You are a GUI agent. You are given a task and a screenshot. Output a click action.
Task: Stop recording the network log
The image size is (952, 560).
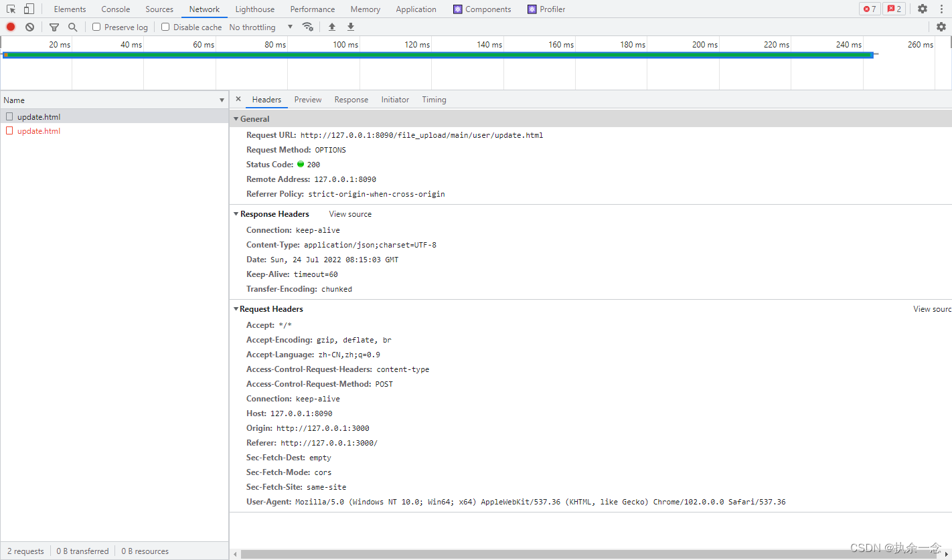coord(10,27)
